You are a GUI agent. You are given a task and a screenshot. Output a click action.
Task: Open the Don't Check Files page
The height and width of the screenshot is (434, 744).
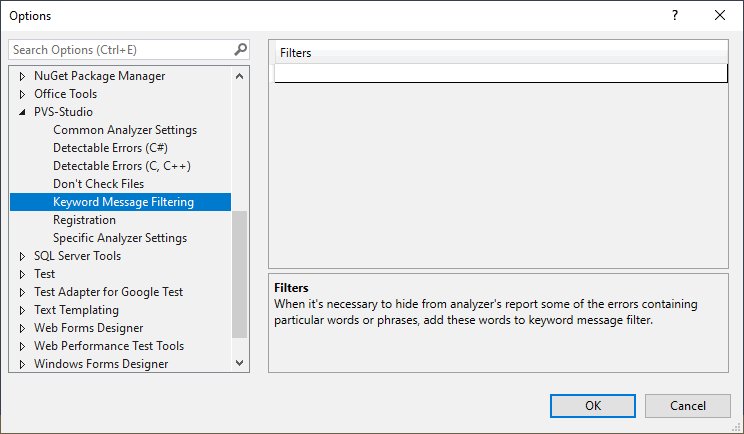coord(98,184)
